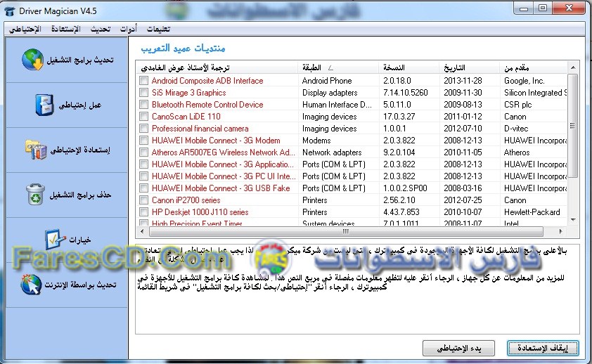The height and width of the screenshot is (364, 592).
Task: Tick the HP Deskjet 1000 J110 checkbox
Action: click(x=143, y=212)
